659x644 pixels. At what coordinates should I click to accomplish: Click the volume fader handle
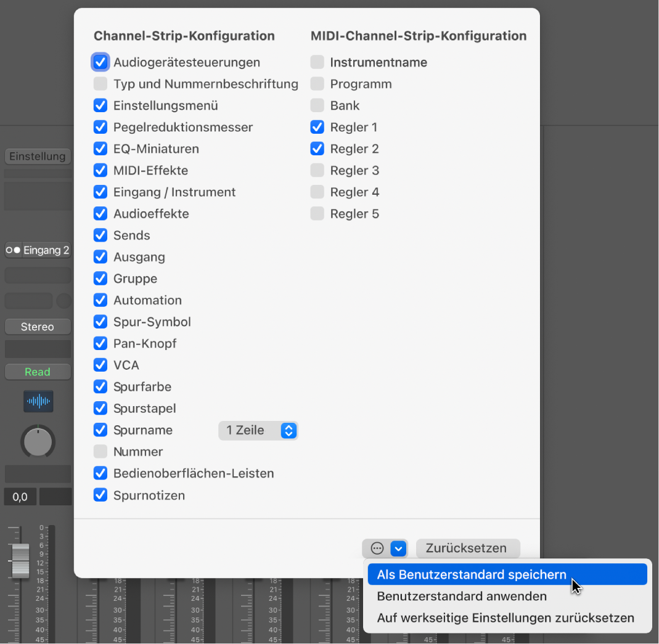20,560
